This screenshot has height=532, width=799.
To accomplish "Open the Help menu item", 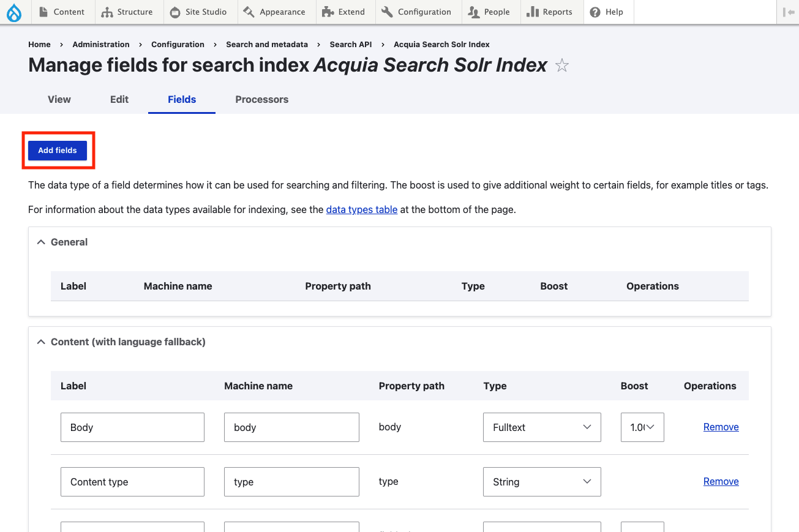I will coord(607,12).
